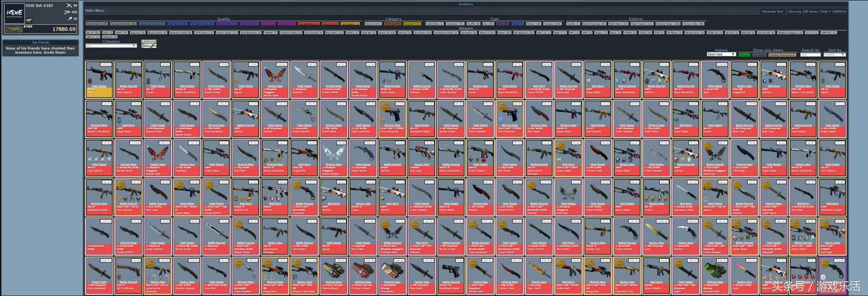Open the Contract trade-up icon
Viewport: 868px width, 296px height.
pos(148,44)
